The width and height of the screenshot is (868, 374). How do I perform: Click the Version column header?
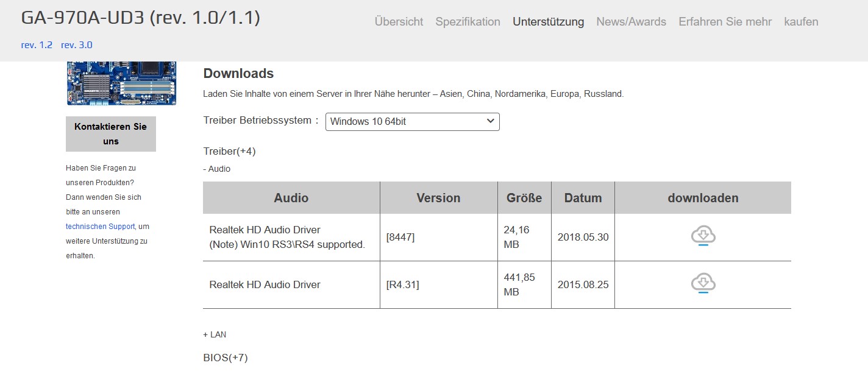(x=438, y=198)
